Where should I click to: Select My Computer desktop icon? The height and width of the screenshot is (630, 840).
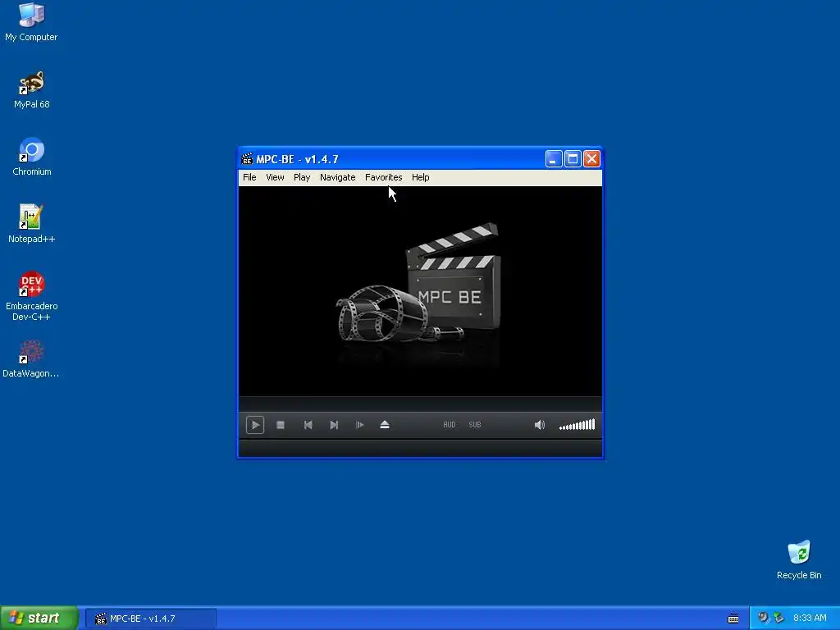(x=31, y=22)
